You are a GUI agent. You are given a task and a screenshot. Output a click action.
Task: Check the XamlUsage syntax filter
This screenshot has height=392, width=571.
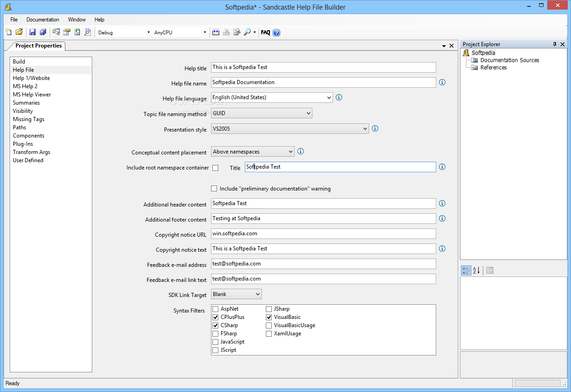(x=269, y=334)
